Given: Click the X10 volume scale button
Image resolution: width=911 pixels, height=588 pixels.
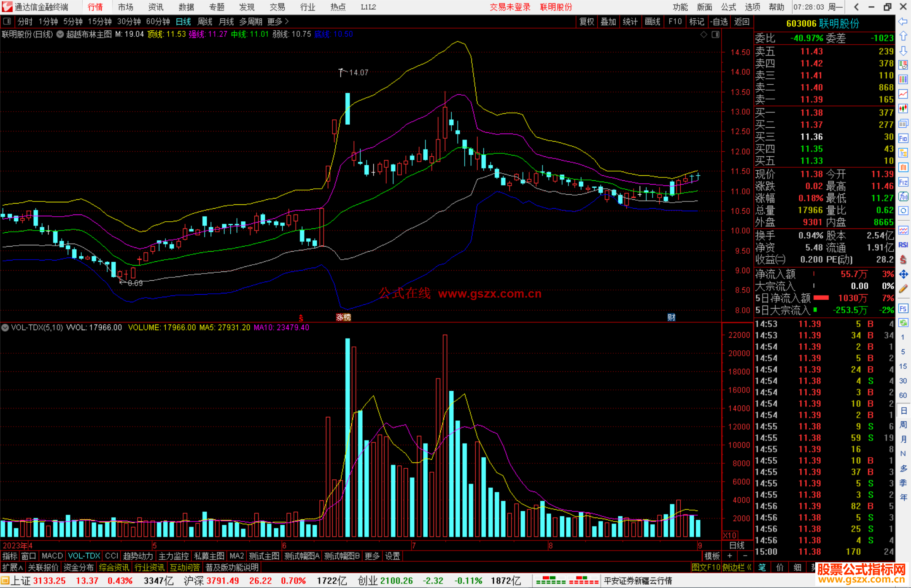Looking at the screenshot, I should tap(730, 535).
